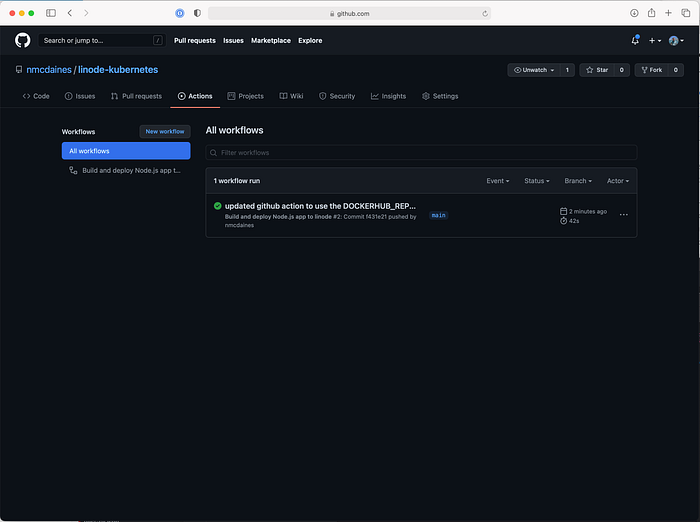Open the notifications bell
The image size is (700, 522).
[x=635, y=41]
